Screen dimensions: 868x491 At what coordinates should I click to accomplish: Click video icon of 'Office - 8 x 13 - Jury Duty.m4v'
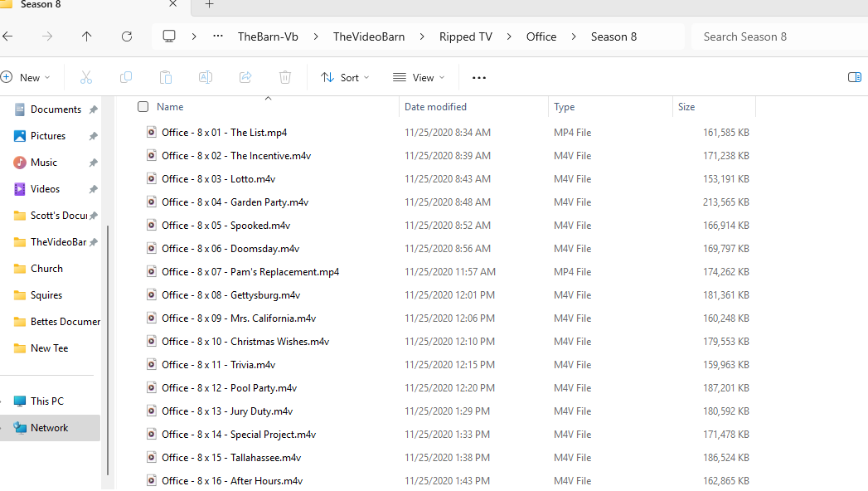click(x=151, y=411)
